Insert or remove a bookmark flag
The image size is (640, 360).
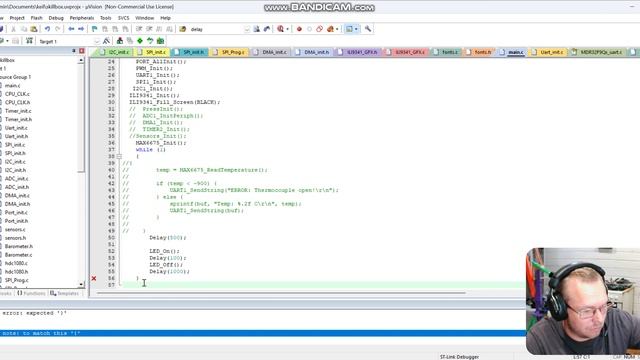(95, 29)
